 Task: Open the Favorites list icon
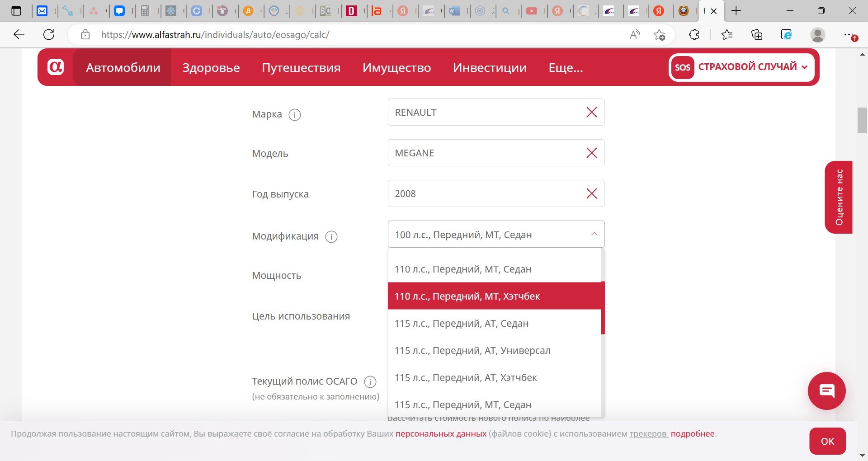pos(727,34)
